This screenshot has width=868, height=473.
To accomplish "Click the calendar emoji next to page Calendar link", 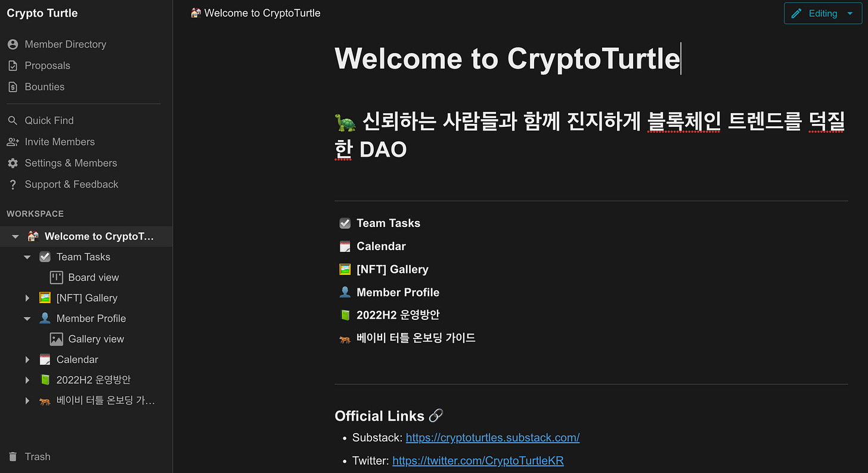I will (x=345, y=246).
